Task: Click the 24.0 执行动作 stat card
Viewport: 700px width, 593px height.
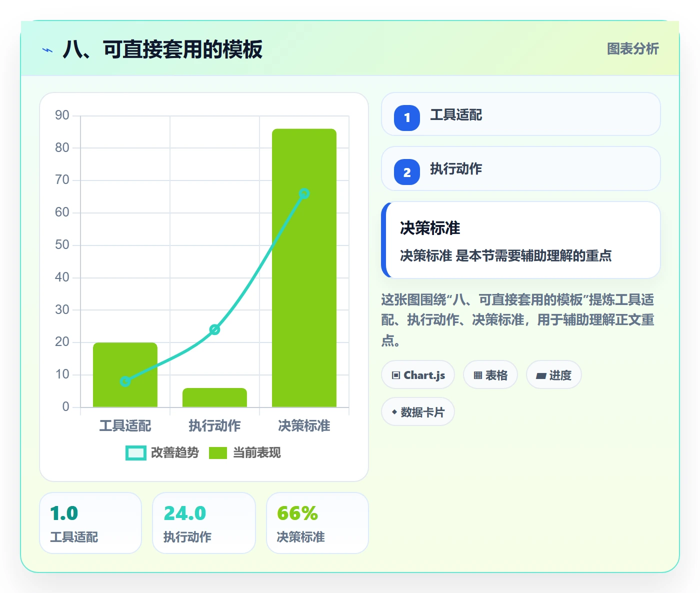Action: 204,523
